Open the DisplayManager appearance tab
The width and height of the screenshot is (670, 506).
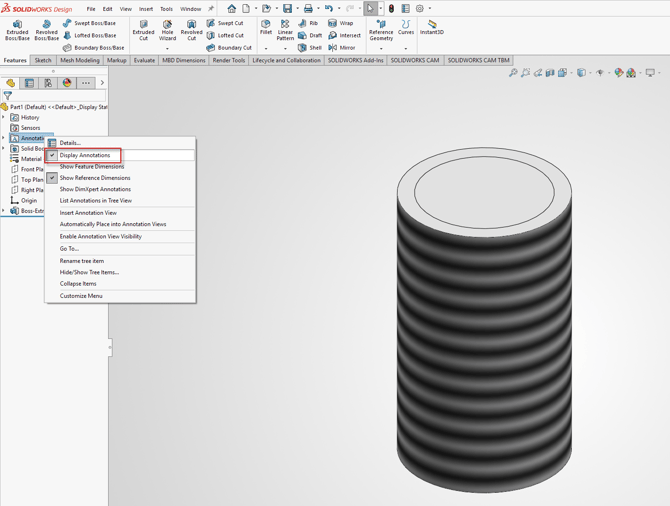67,83
